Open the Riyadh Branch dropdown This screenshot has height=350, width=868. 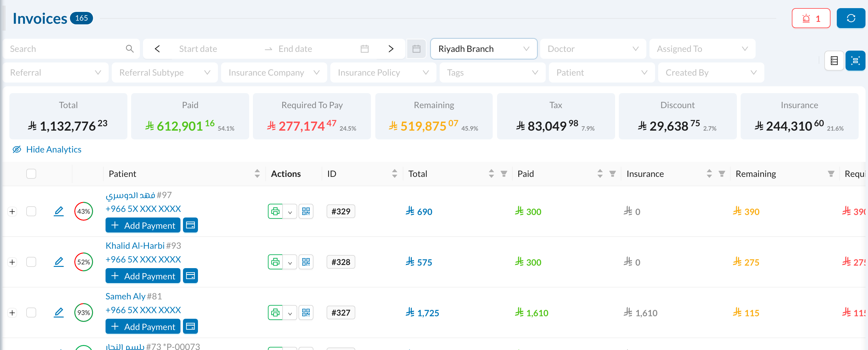click(x=484, y=49)
